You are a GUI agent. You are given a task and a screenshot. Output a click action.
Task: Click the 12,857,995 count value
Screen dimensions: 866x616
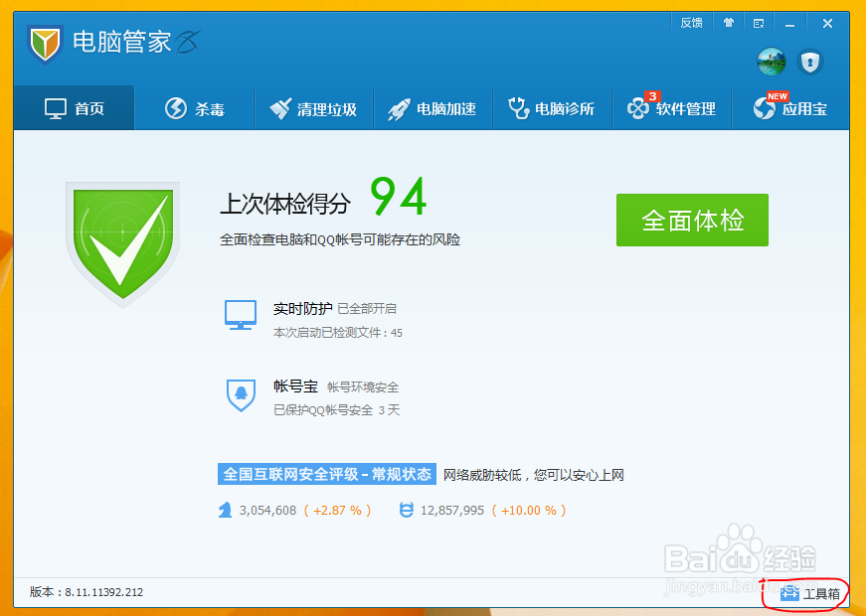[x=452, y=511]
